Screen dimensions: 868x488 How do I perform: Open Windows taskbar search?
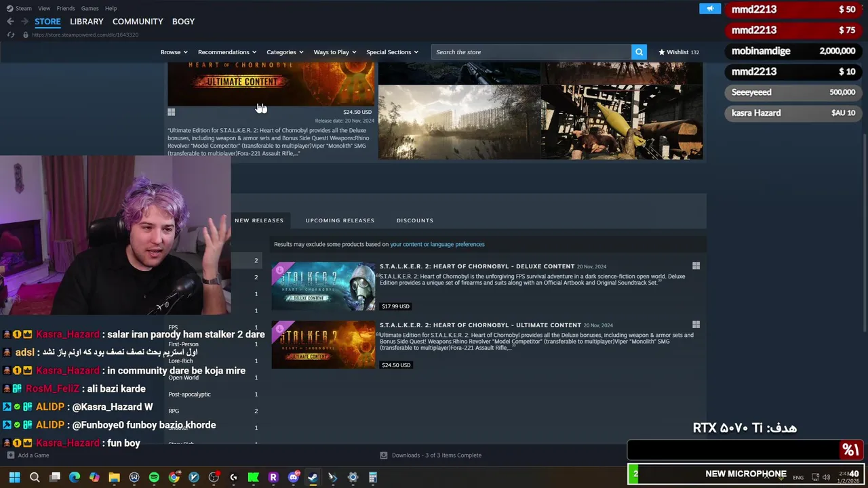coord(35,477)
